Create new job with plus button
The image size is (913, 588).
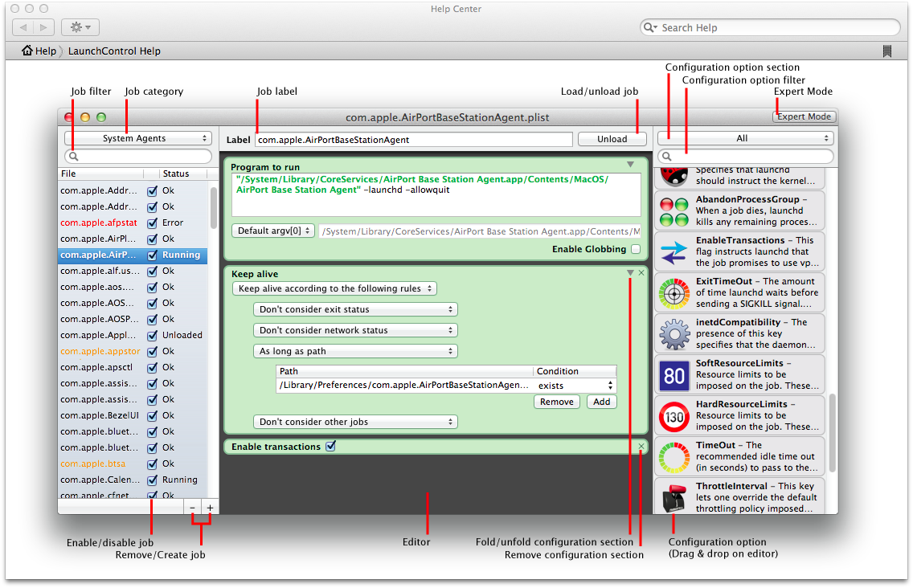(210, 508)
